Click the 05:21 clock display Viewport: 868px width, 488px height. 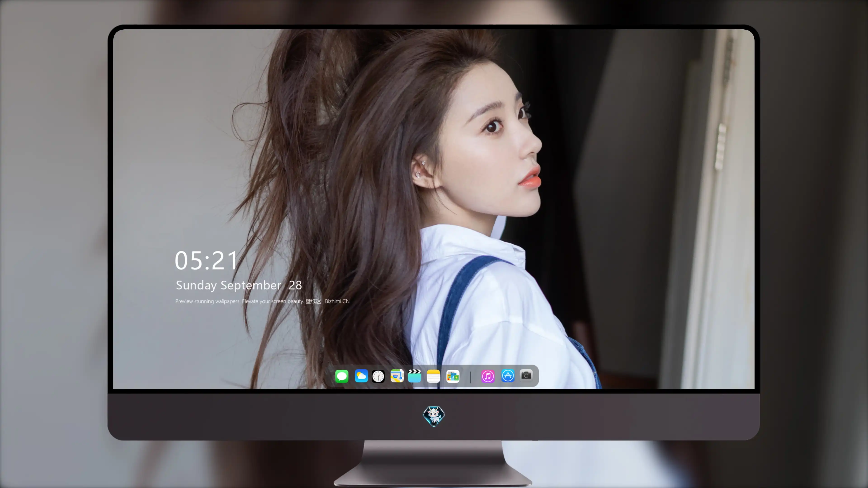pos(206,261)
